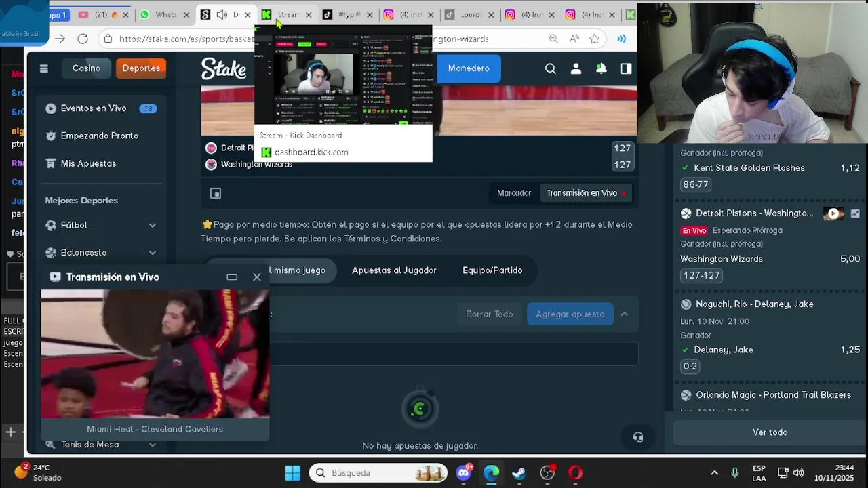This screenshot has height=488, width=868.
Task: Collapse the bet builder panel chevron
Action: pyautogui.click(x=625, y=314)
